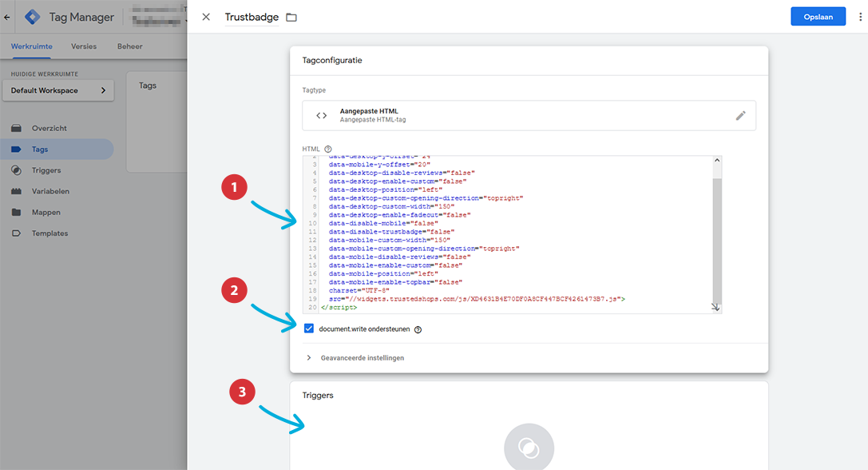Click the folder icon next to Trustbadge

[291, 17]
